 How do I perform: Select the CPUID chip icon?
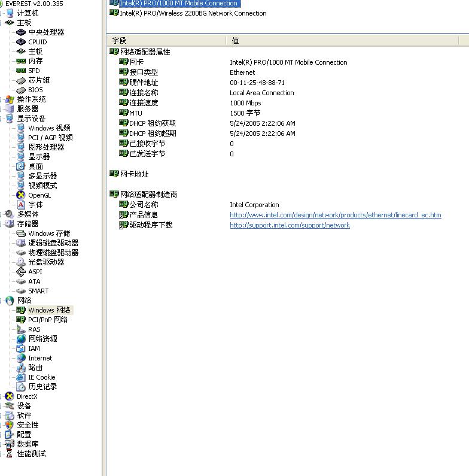point(20,42)
